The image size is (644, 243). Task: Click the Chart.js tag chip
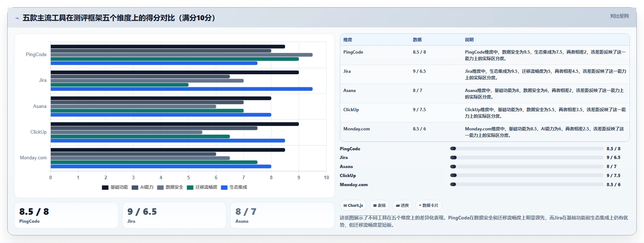353,205
